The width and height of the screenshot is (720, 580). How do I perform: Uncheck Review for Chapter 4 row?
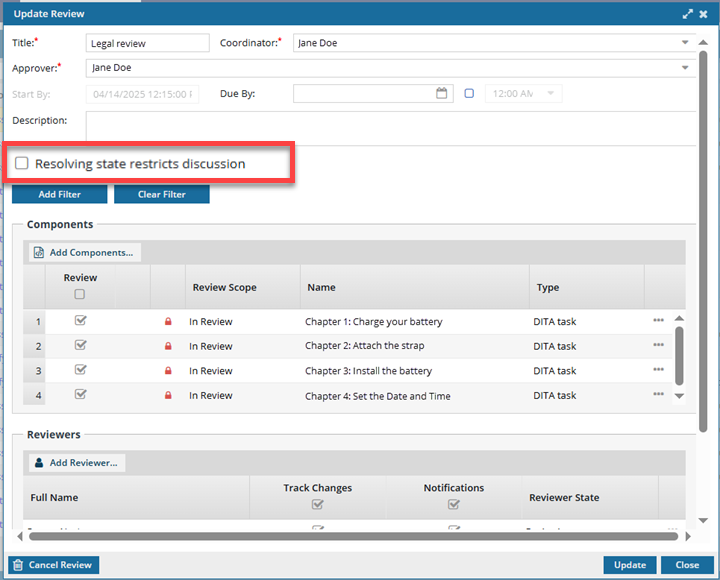(x=80, y=394)
